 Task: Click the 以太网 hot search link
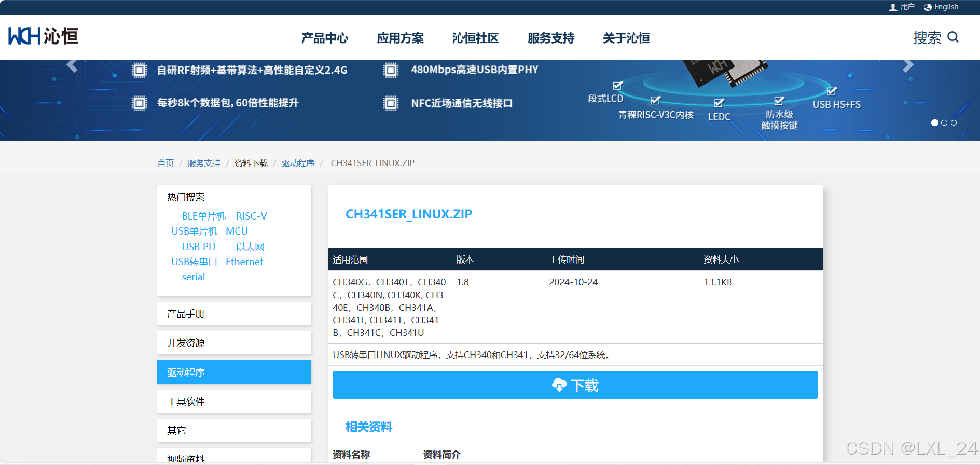[x=250, y=247]
